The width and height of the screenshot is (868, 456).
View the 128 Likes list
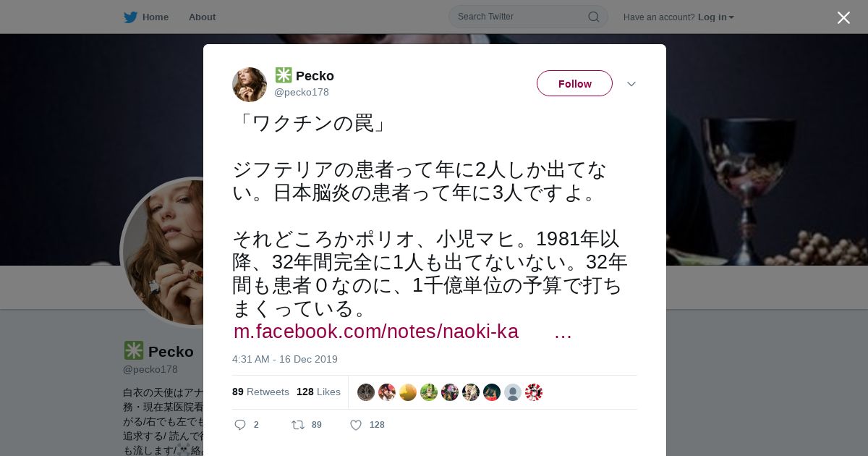[318, 392]
